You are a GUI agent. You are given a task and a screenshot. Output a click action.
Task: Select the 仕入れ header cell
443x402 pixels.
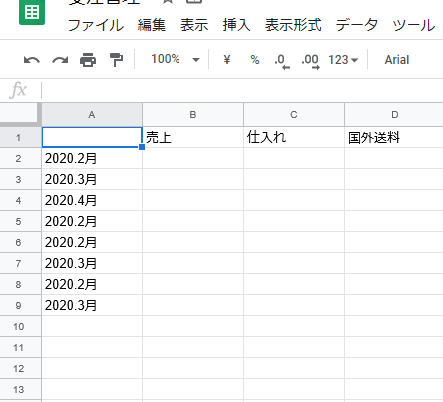[x=294, y=137]
